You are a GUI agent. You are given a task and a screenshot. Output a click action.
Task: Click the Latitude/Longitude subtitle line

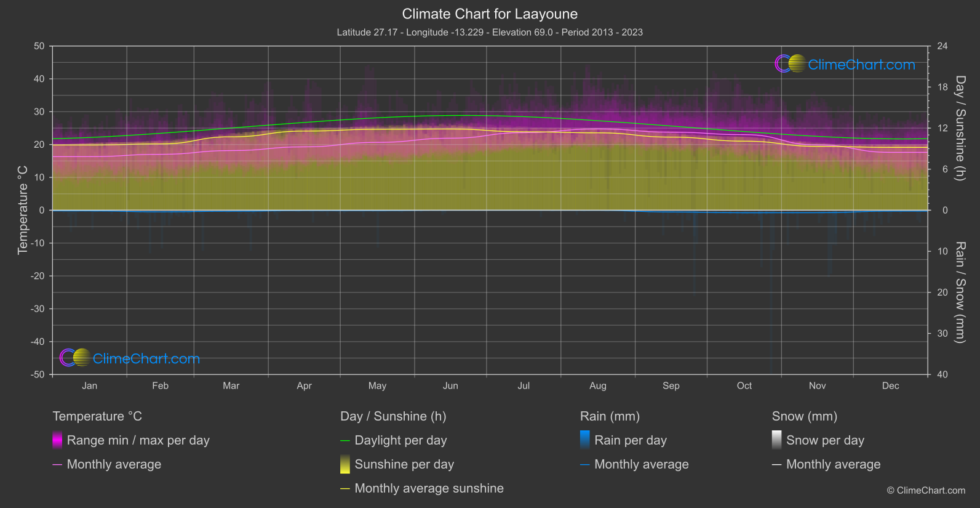pos(490,32)
